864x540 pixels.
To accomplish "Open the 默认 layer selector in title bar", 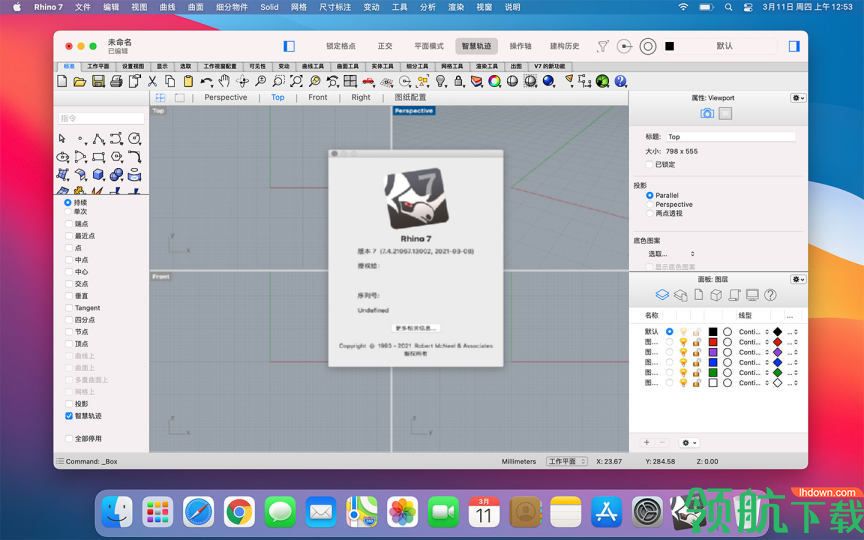I will [x=725, y=46].
